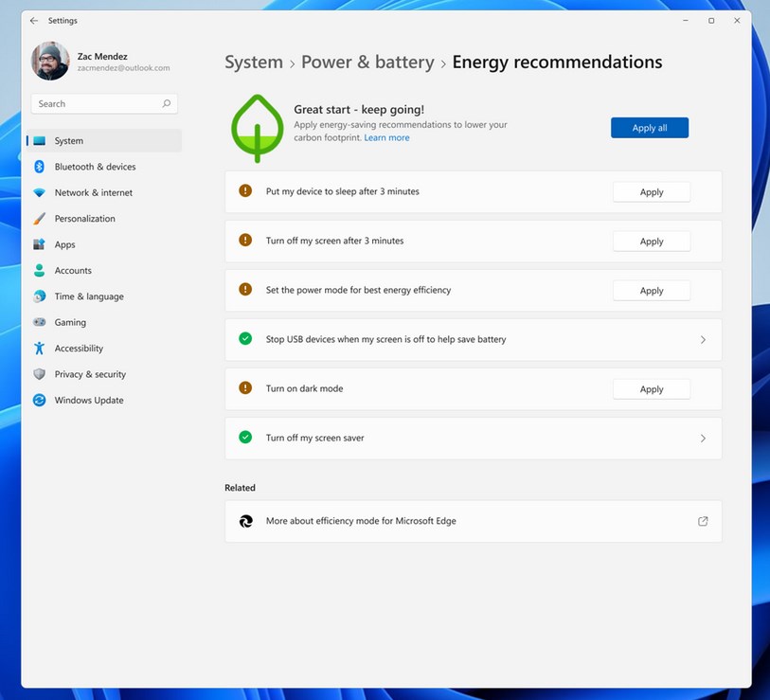Click the green leaf energy icon

[258, 128]
